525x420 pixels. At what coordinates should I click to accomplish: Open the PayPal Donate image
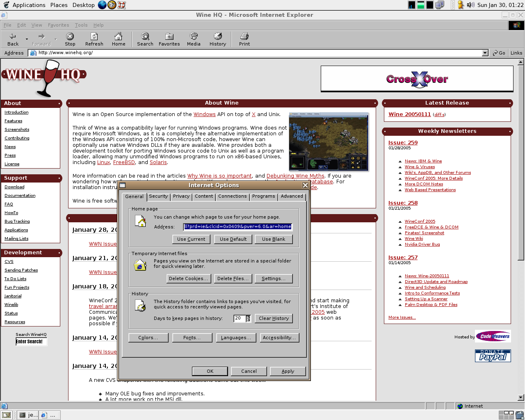(493, 356)
